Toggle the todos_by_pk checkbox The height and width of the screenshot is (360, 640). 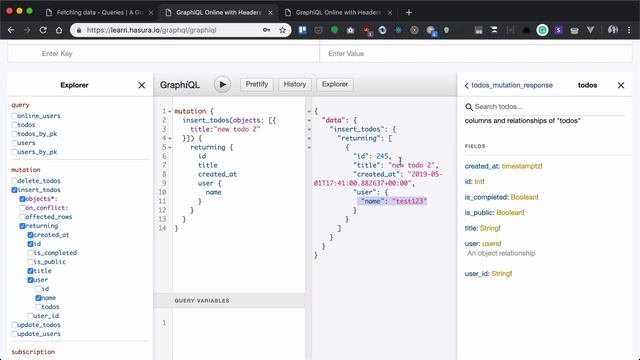point(14,134)
